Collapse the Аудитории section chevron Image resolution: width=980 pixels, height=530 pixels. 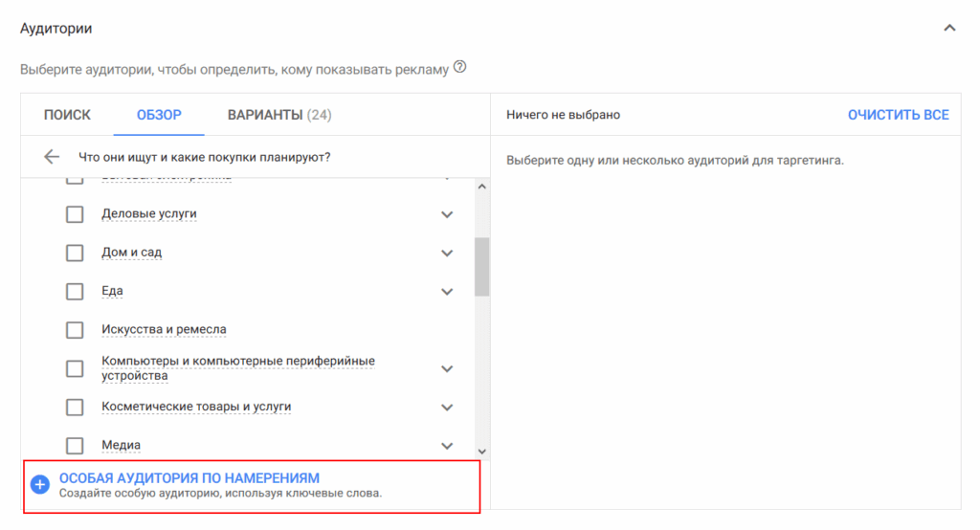pos(949,29)
